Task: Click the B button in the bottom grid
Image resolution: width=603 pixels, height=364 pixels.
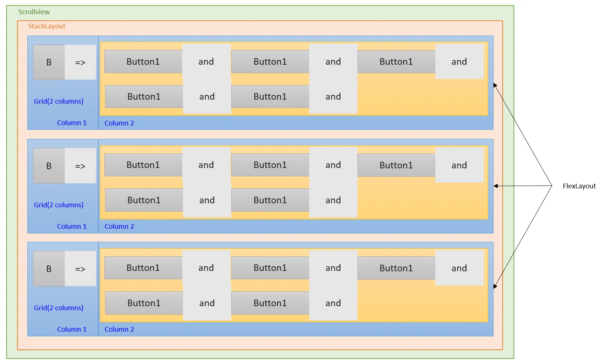Action: [49, 269]
